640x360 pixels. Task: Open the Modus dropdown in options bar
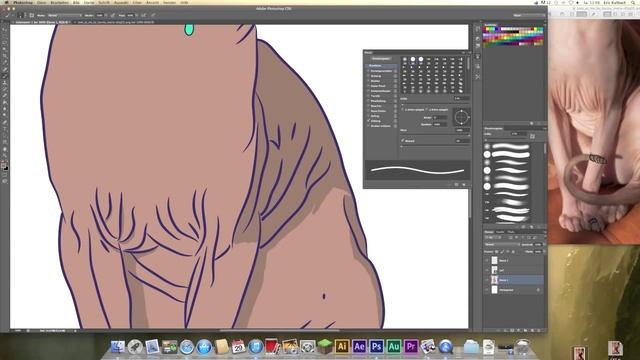(65, 15)
